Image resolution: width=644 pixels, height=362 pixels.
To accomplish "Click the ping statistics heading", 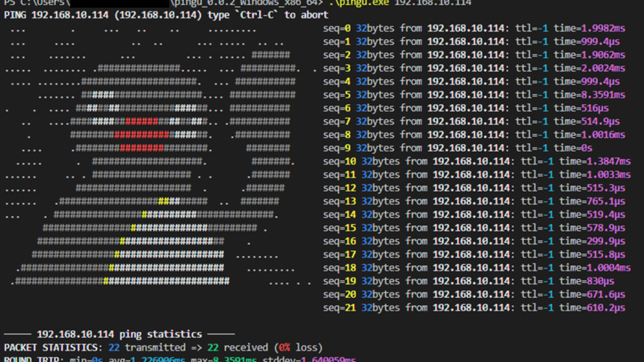I will (x=119, y=334).
